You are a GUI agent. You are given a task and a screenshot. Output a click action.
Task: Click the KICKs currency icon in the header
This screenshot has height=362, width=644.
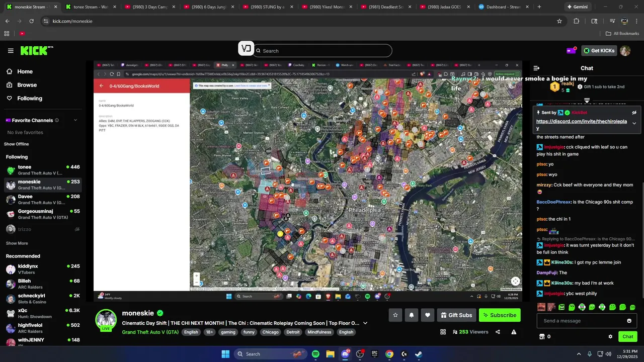pos(571,50)
